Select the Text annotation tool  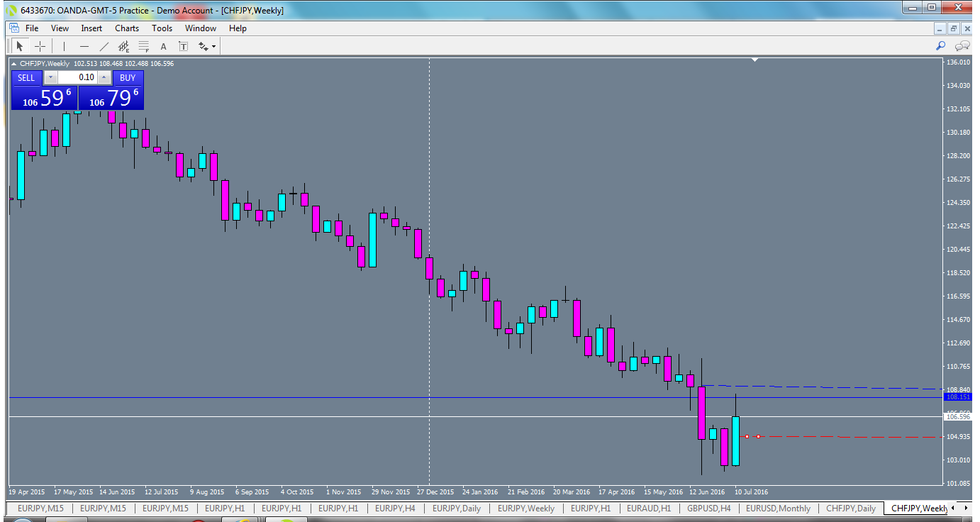click(x=163, y=46)
